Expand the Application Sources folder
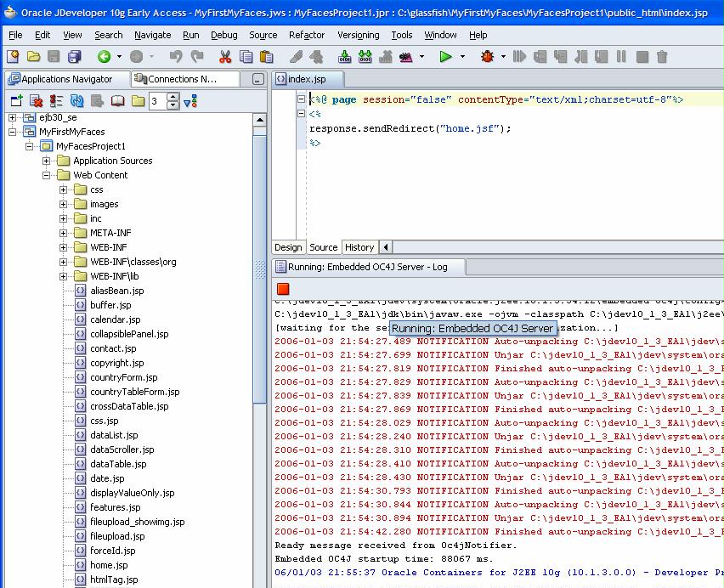This screenshot has height=588, width=724. 48,161
